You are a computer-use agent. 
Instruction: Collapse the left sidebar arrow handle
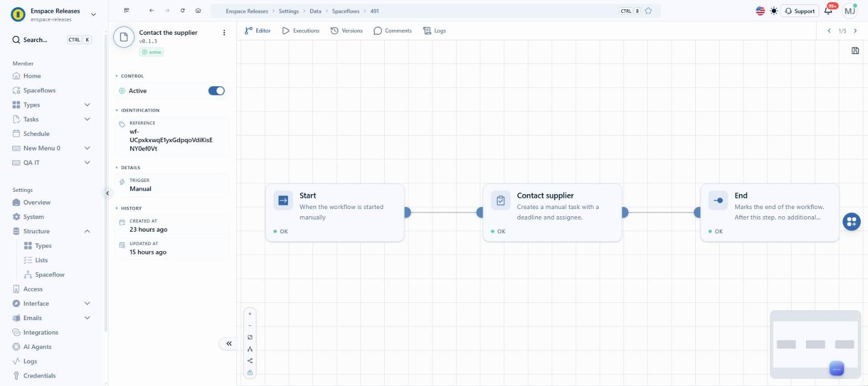107,193
